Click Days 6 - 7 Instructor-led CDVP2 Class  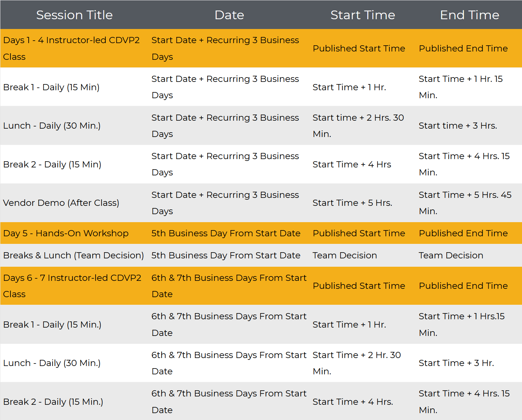72,286
